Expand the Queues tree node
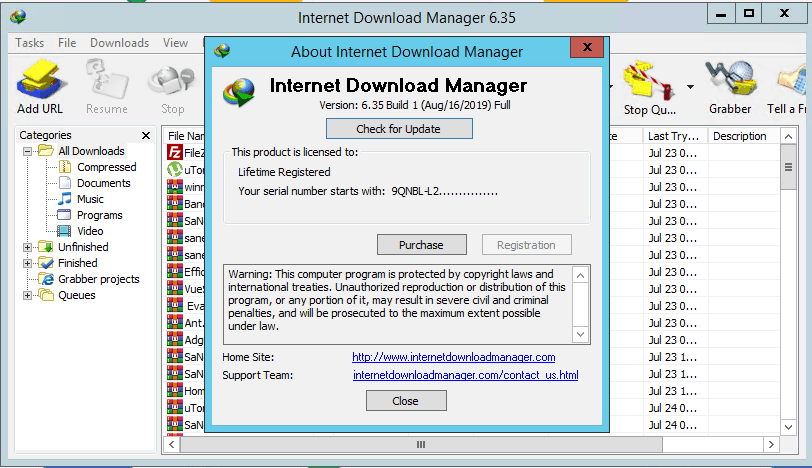This screenshot has height=468, width=812. click(x=27, y=296)
